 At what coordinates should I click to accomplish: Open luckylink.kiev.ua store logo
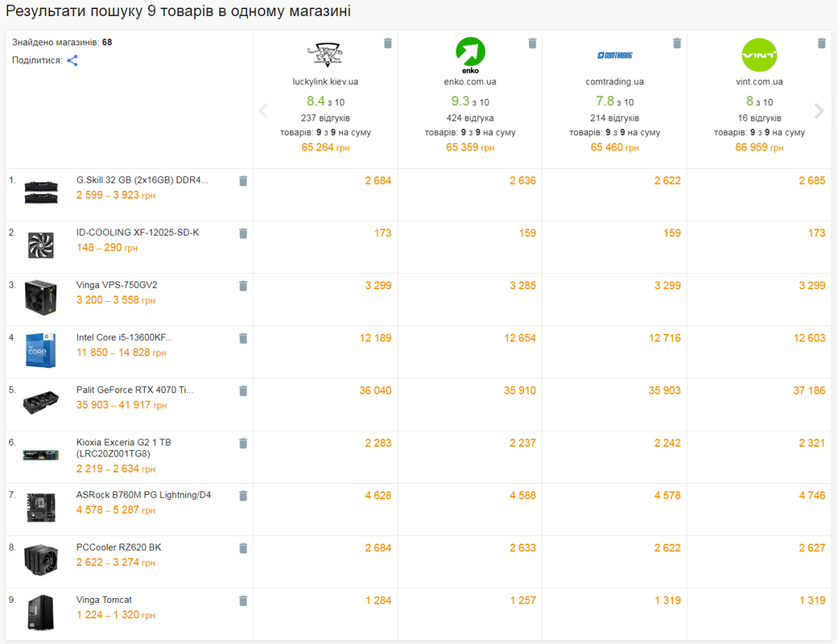click(x=325, y=55)
